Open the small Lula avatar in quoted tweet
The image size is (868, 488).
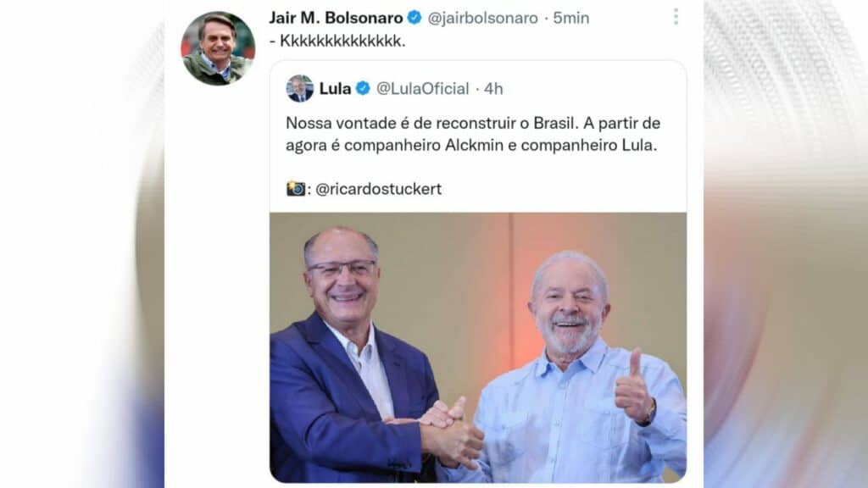pos(299,88)
